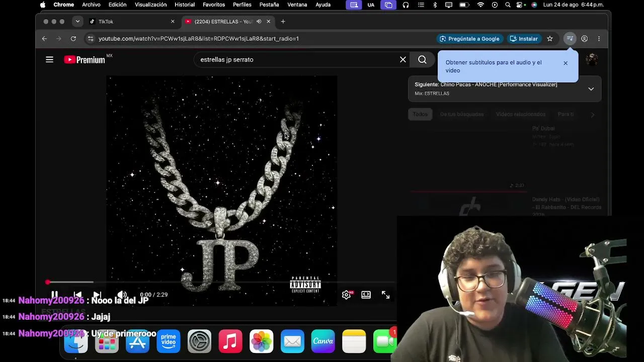This screenshot has height=362, width=644.
Task: Toggle theater mode in the player
Action: click(x=366, y=295)
